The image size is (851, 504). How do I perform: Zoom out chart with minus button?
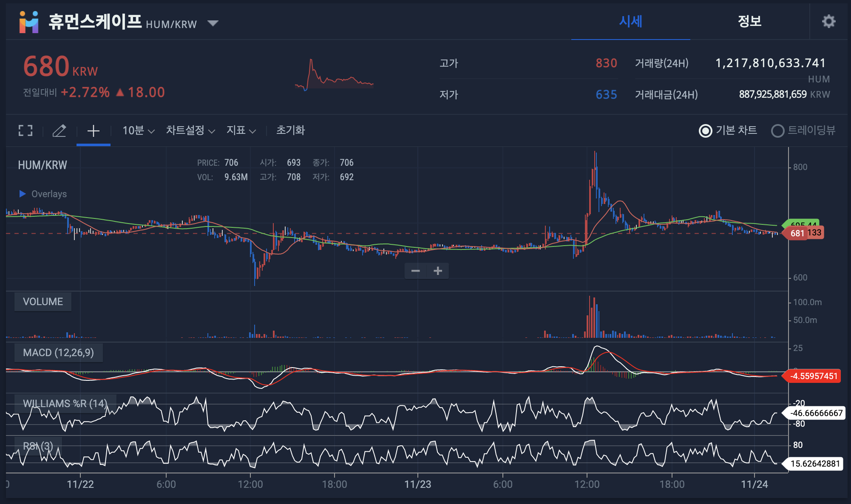[x=415, y=271]
